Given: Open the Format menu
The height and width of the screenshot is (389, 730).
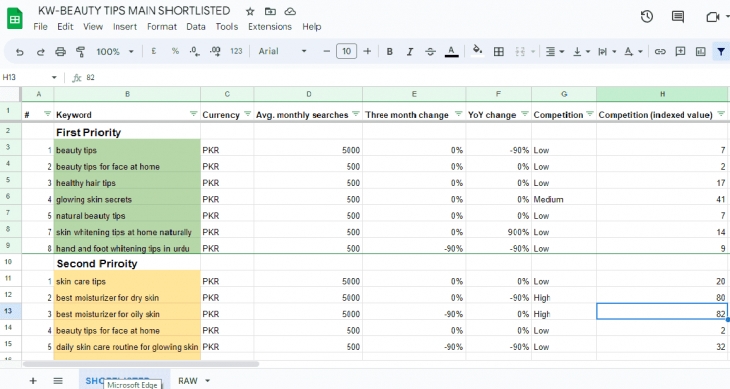Looking at the screenshot, I should [162, 27].
